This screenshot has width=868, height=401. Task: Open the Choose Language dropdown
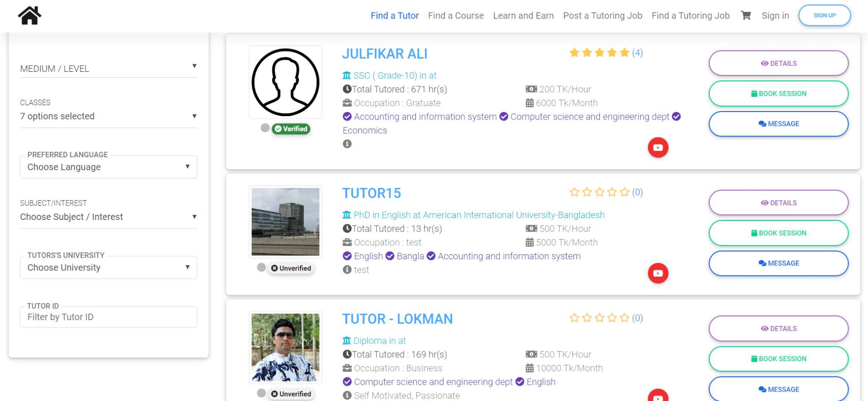point(108,167)
